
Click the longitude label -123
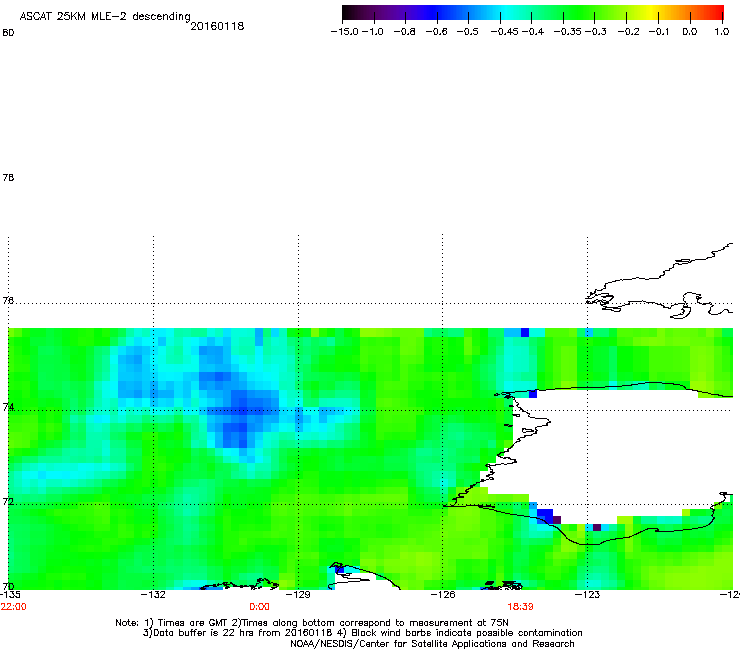(588, 595)
